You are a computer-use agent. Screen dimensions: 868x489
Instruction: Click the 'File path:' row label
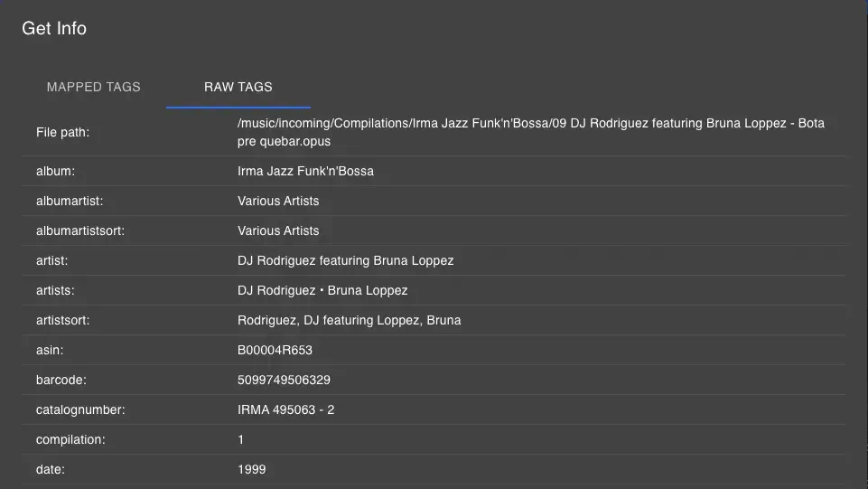(x=63, y=132)
